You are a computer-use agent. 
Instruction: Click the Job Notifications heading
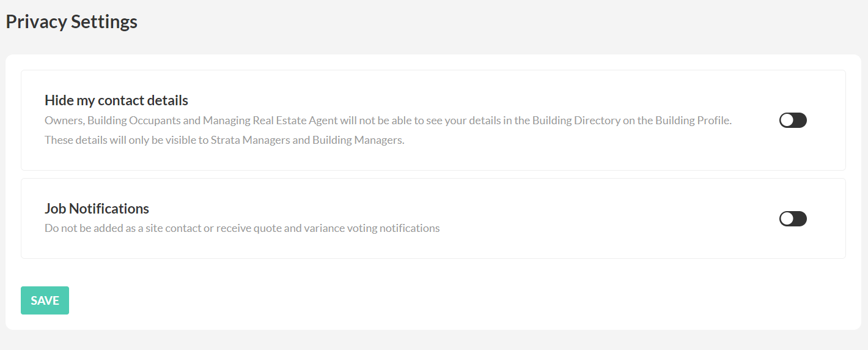tap(97, 209)
